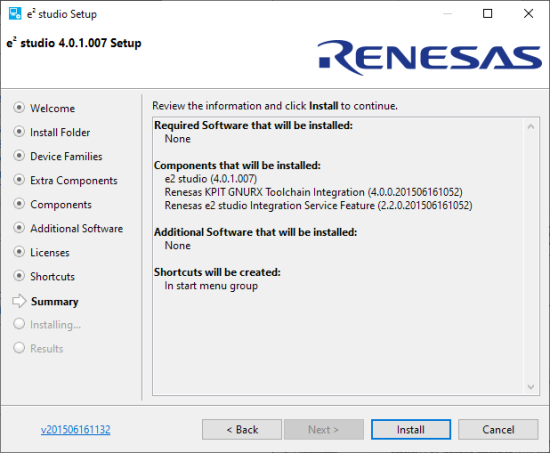Viewport: 550px width, 453px height.
Task: Click the Summary step arrow icon
Action: pyautogui.click(x=19, y=301)
